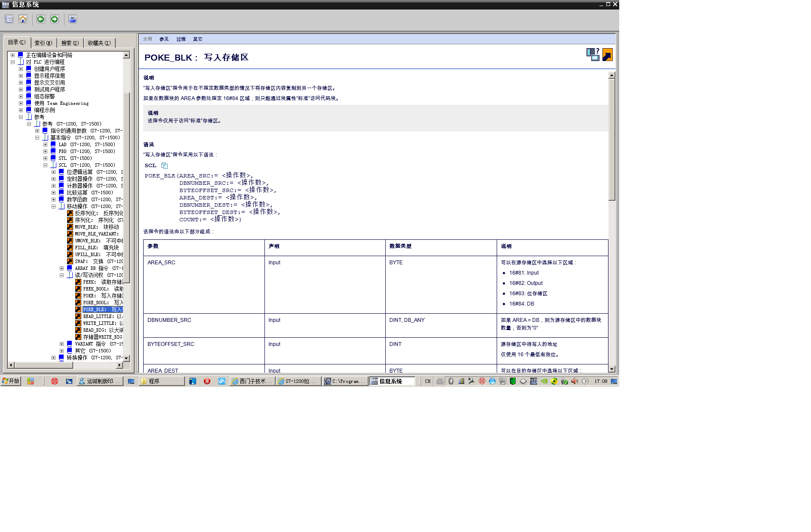
Task: Expand the 创建用户程序 node
Action: tap(21, 69)
